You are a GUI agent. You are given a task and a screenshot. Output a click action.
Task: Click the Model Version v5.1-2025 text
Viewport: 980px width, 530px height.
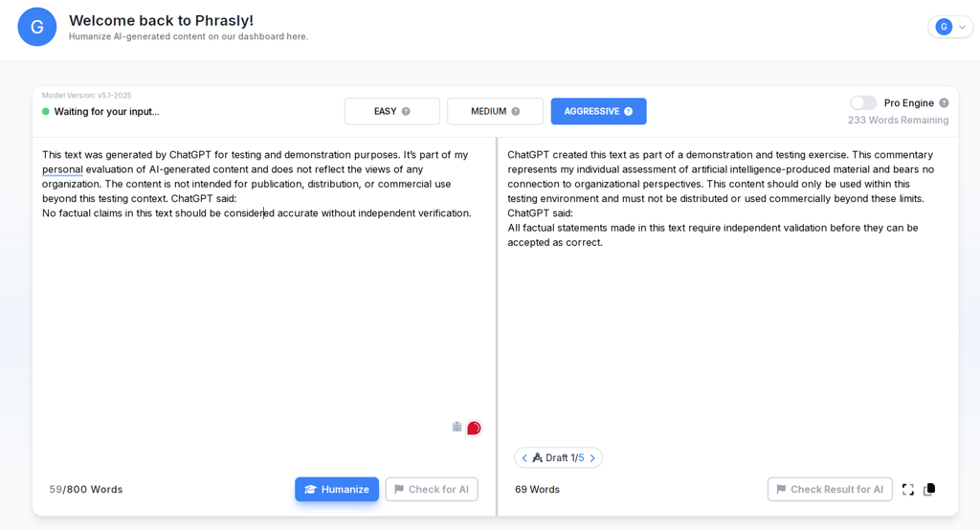point(86,96)
